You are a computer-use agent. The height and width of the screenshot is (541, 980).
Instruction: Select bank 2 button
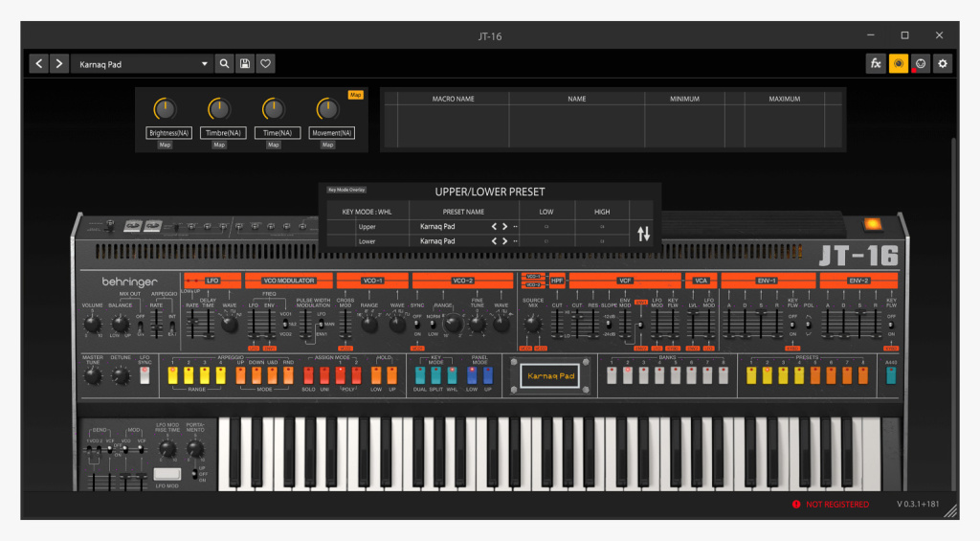[628, 375]
